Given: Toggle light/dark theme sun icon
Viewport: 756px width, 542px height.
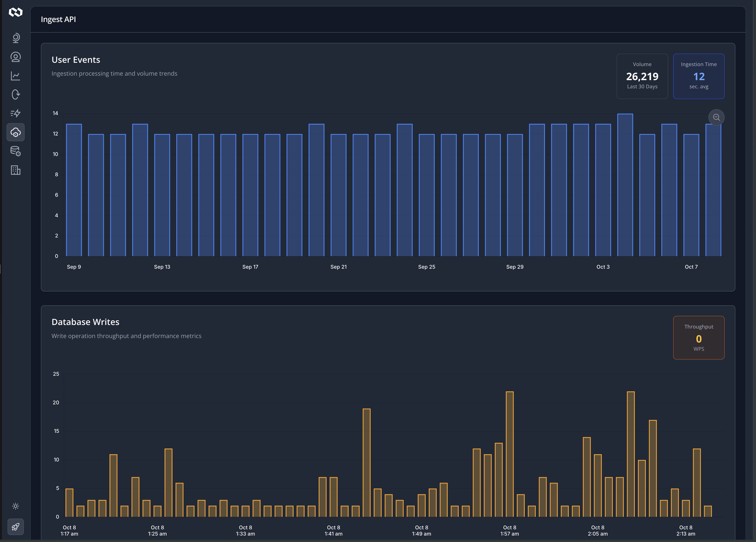Looking at the screenshot, I should 16,506.
